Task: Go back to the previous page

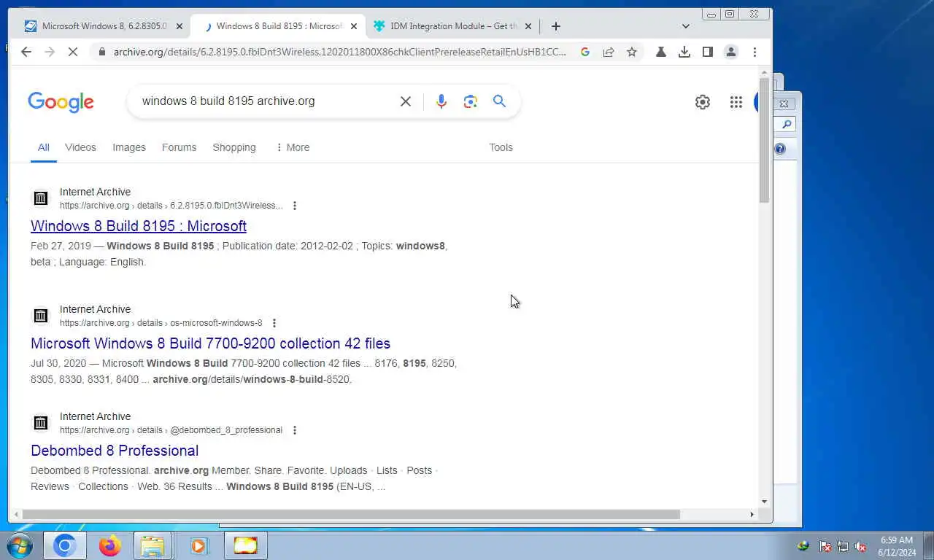Action: click(x=26, y=52)
